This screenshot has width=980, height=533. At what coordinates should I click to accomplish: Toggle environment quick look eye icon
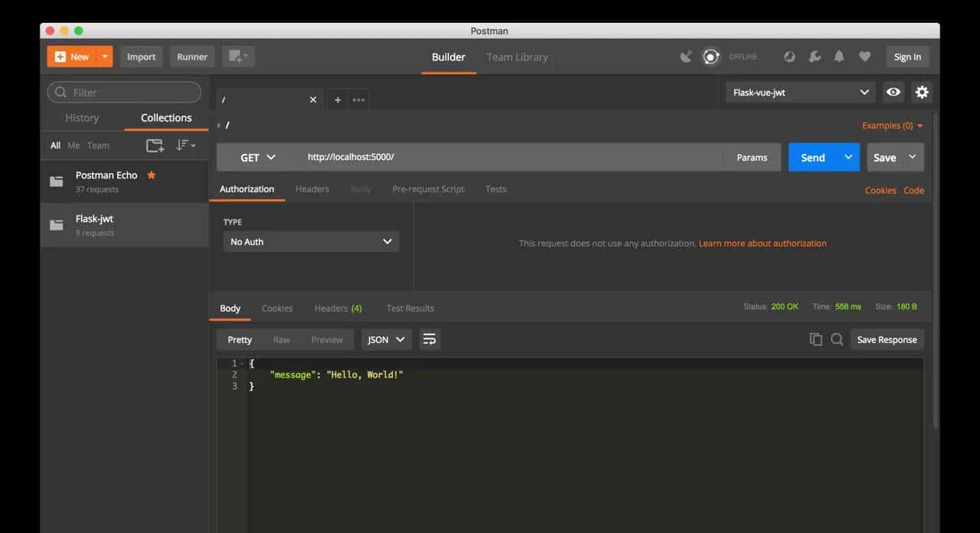coord(893,92)
